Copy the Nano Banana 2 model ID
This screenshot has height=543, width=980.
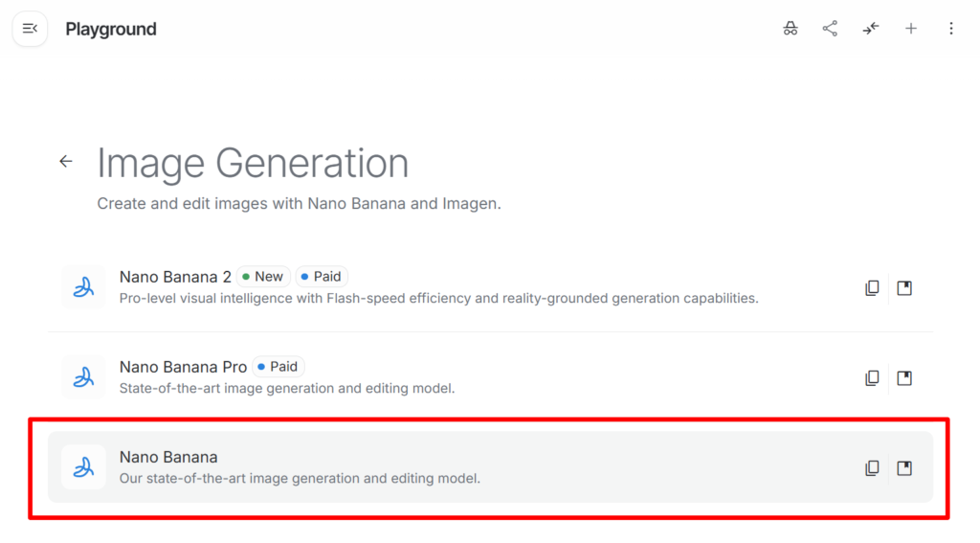click(x=872, y=287)
